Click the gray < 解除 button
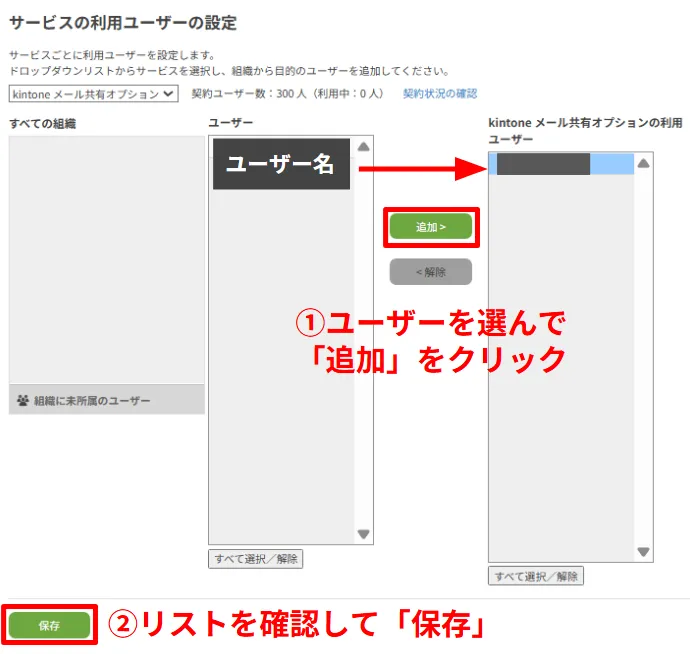 430,272
